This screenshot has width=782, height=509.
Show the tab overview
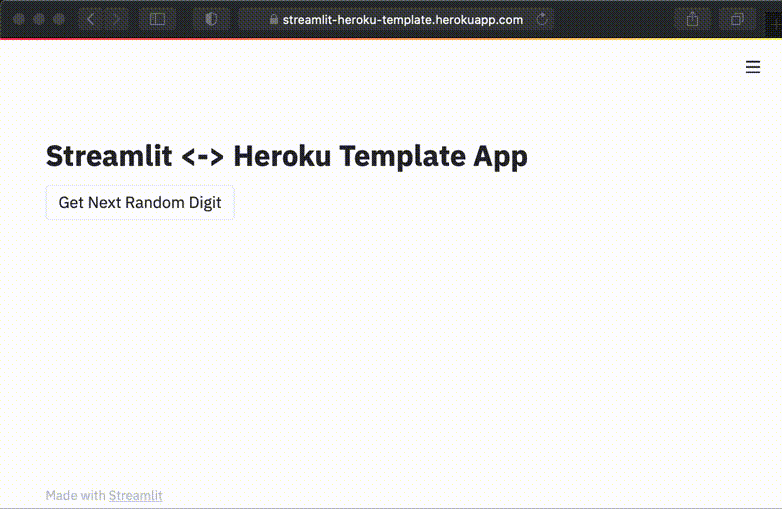(737, 19)
